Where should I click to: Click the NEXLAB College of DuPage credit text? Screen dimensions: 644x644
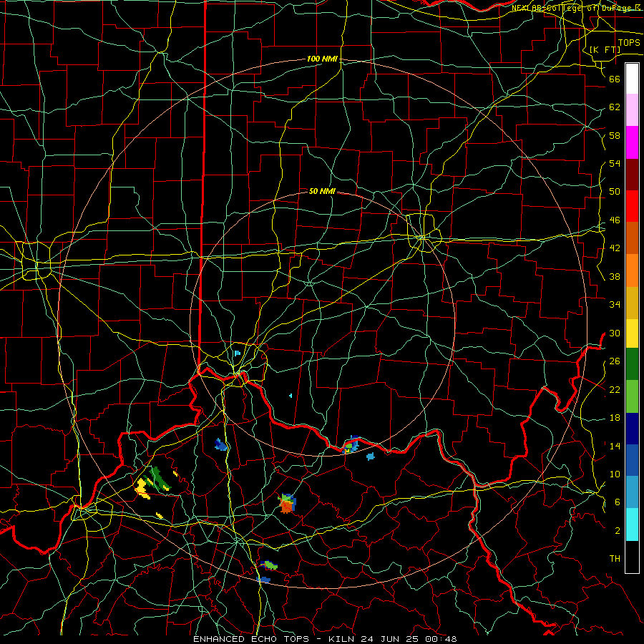click(577, 8)
